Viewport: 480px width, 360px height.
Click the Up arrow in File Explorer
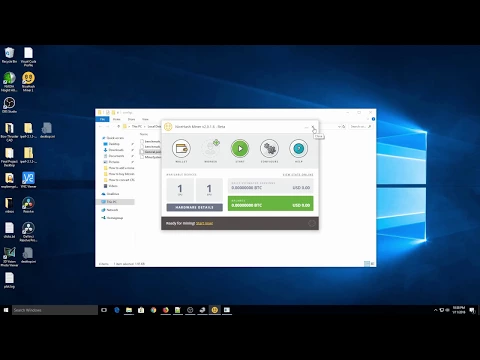[118, 127]
